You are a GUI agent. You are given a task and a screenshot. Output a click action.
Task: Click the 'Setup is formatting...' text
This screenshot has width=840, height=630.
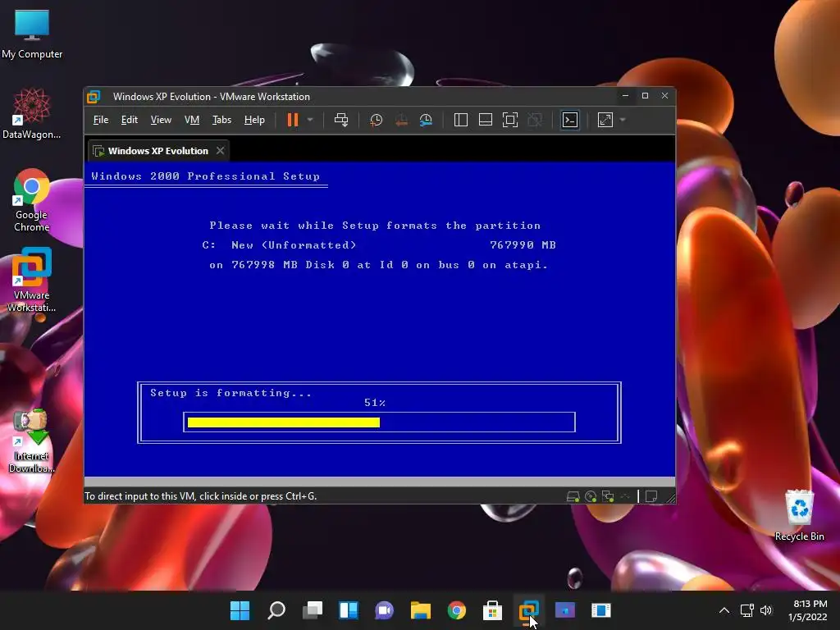[x=231, y=393]
